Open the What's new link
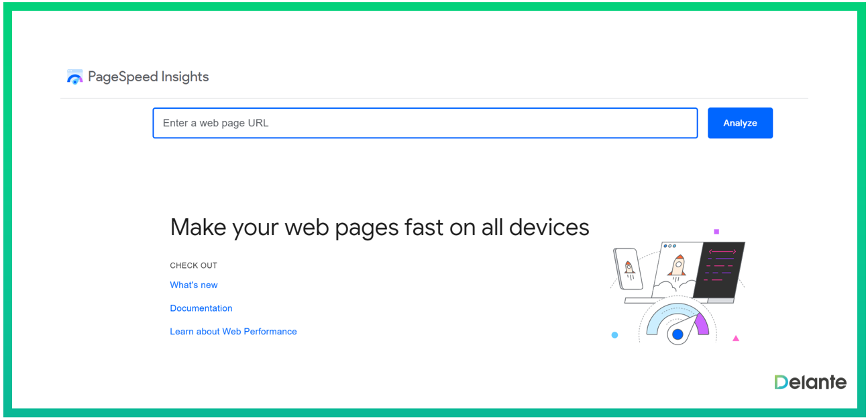Screen dimensions: 868x419 coord(194,285)
